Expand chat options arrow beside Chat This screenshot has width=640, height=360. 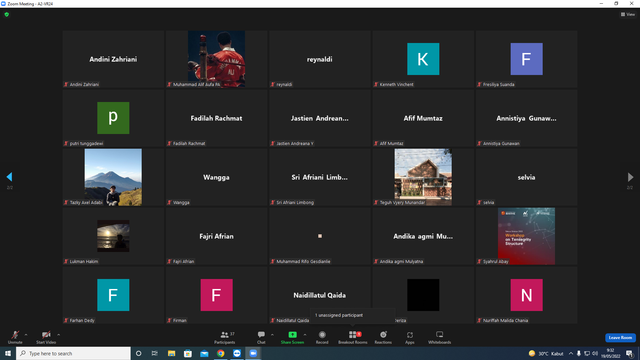click(272, 335)
